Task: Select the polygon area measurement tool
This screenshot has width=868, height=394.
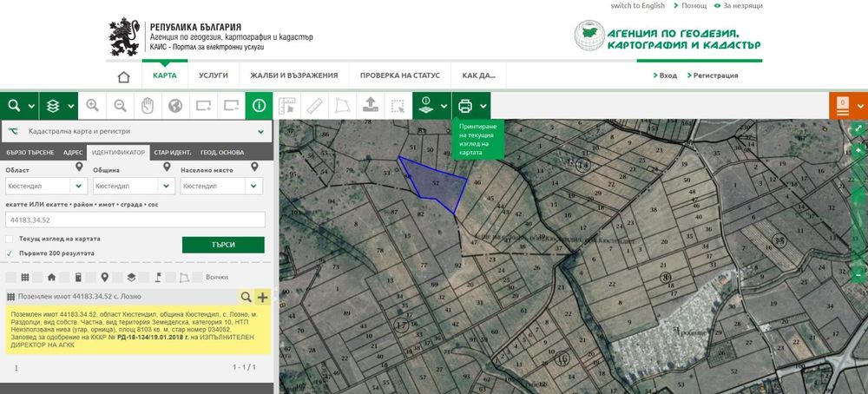Action: click(342, 106)
